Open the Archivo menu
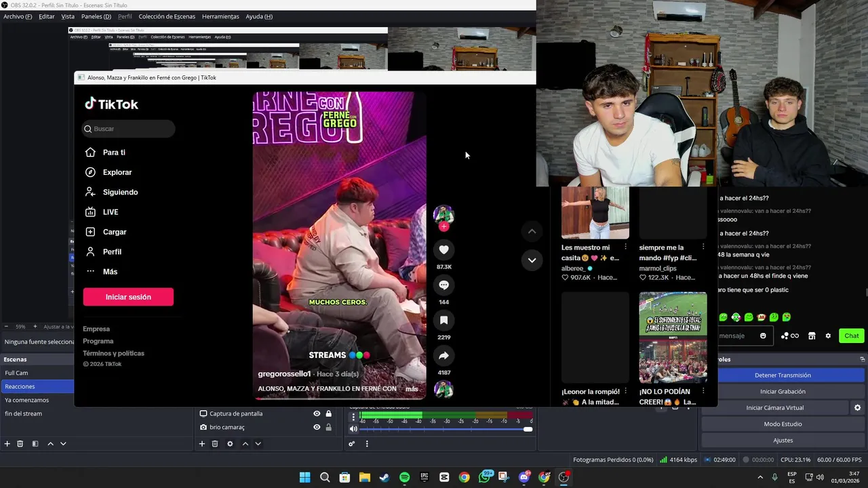868x488 pixels. coord(18,16)
